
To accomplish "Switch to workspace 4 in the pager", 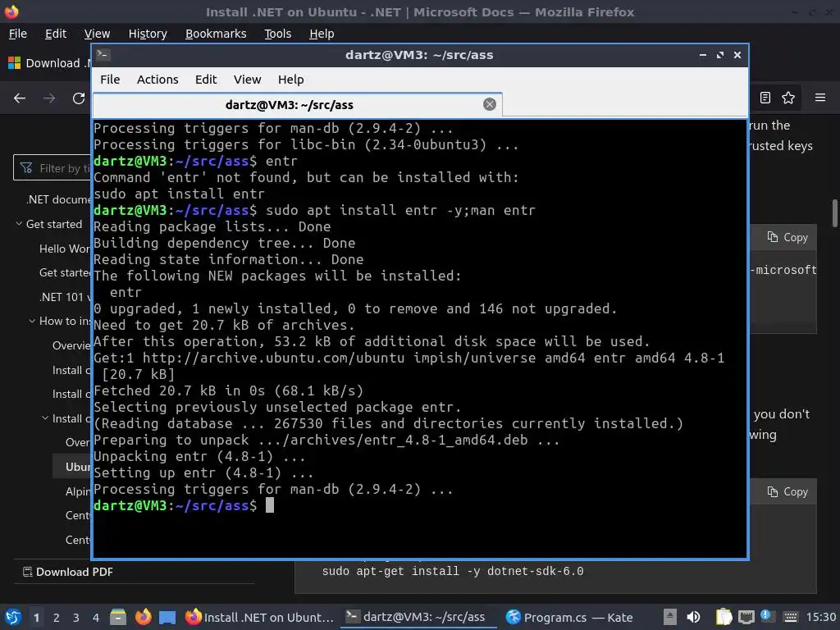I will 96,618.
